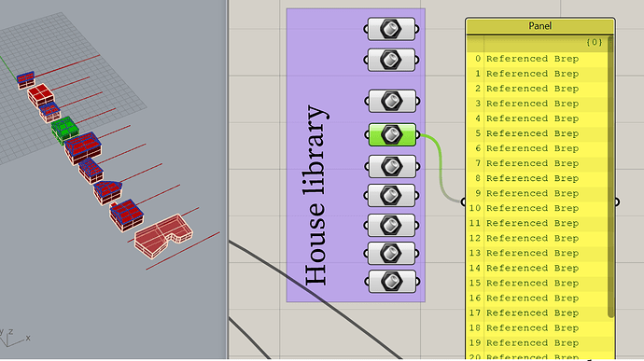Click the Panel vertical scrollbar

[610, 176]
